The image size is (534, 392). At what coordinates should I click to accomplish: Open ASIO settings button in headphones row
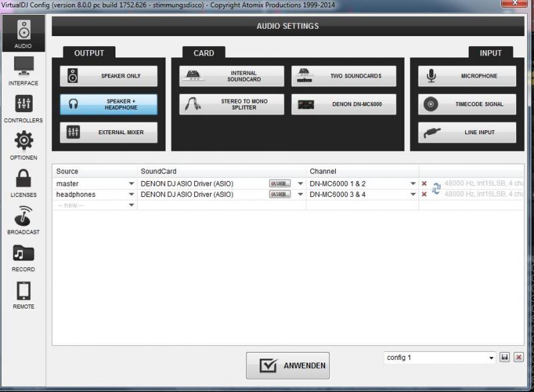pyautogui.click(x=280, y=194)
